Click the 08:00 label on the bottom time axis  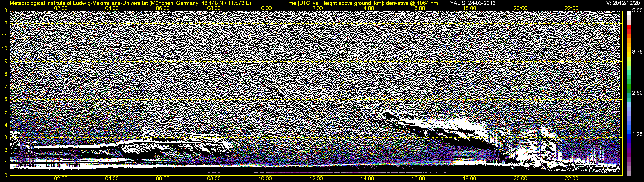point(214,179)
